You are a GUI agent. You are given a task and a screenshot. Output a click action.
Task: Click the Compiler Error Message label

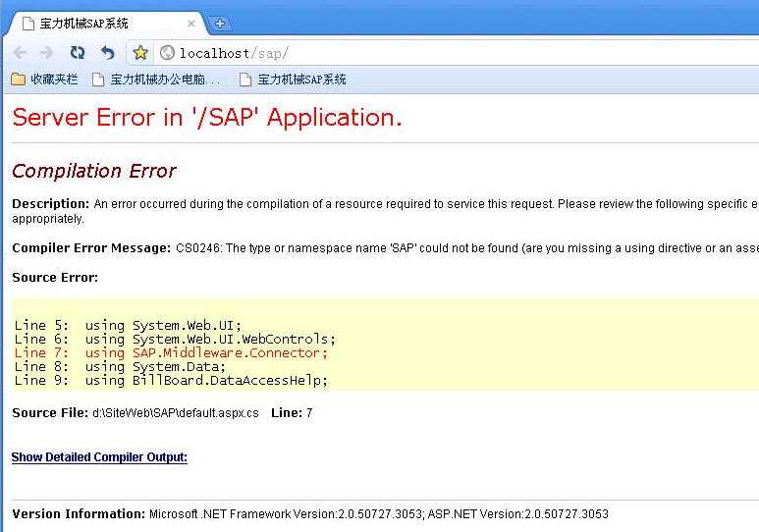point(91,248)
